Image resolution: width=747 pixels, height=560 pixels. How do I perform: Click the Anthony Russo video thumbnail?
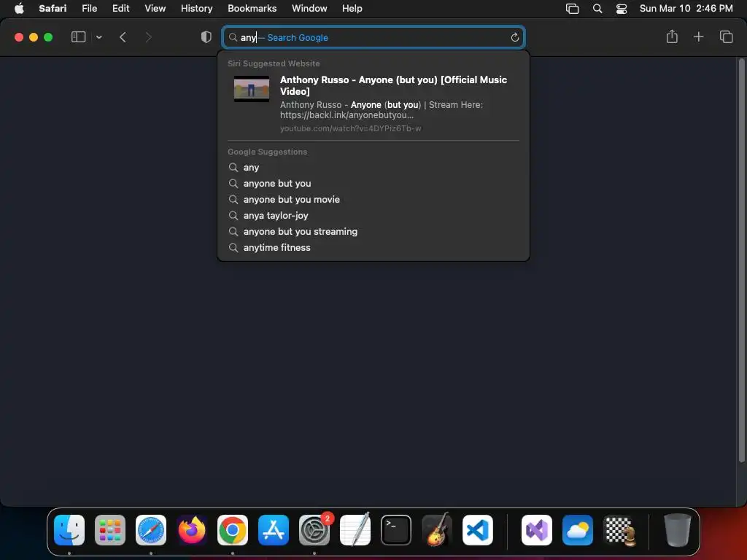[x=252, y=88]
